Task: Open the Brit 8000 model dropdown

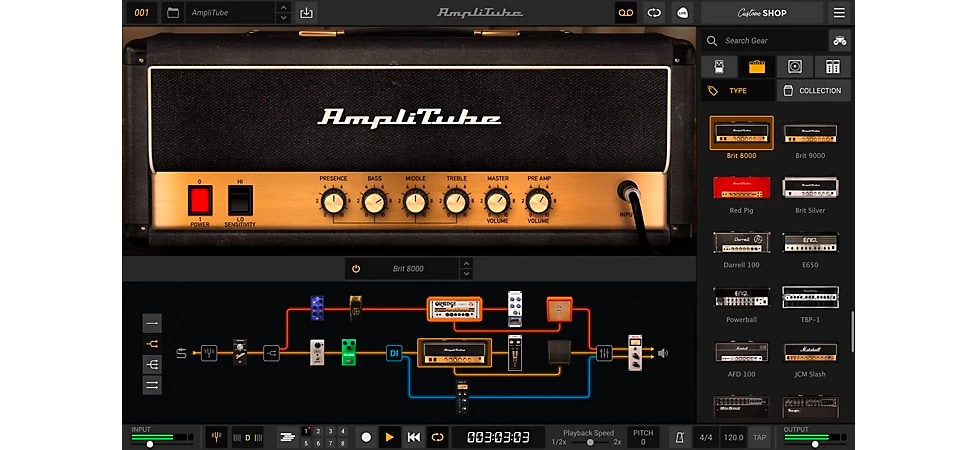Action: coord(408,269)
